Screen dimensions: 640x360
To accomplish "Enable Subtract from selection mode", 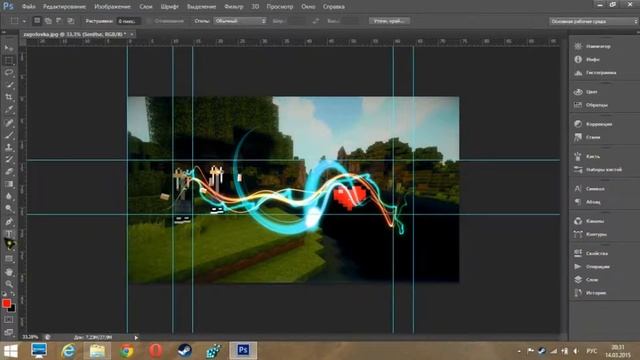I will 59,20.
